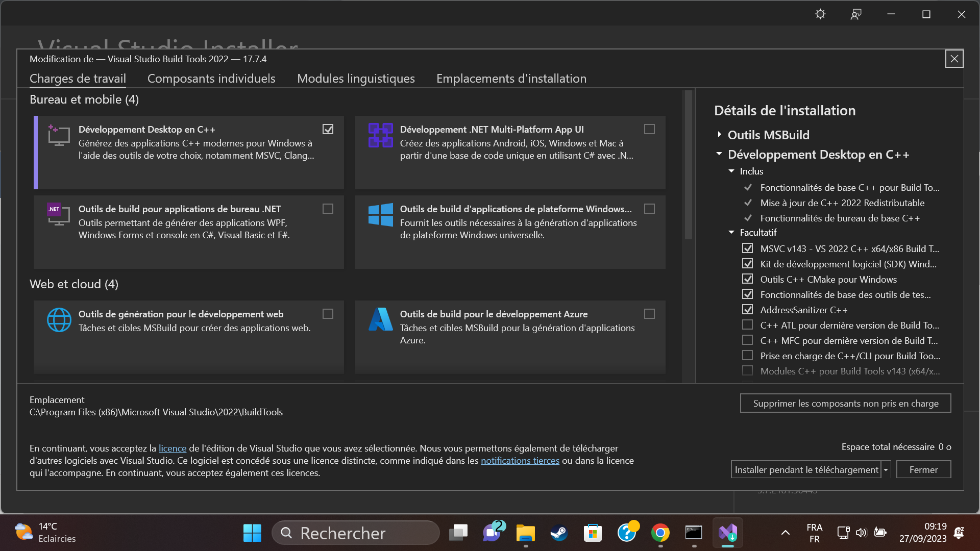Check C++ ATL pour dernière version option
This screenshot has height=551, width=980.
coord(747,325)
